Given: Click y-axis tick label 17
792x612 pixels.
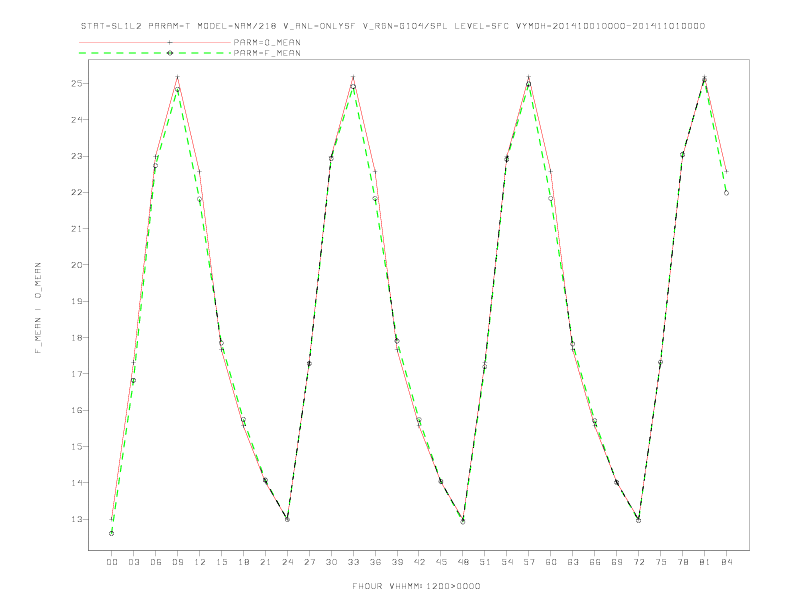Looking at the screenshot, I should (x=76, y=374).
